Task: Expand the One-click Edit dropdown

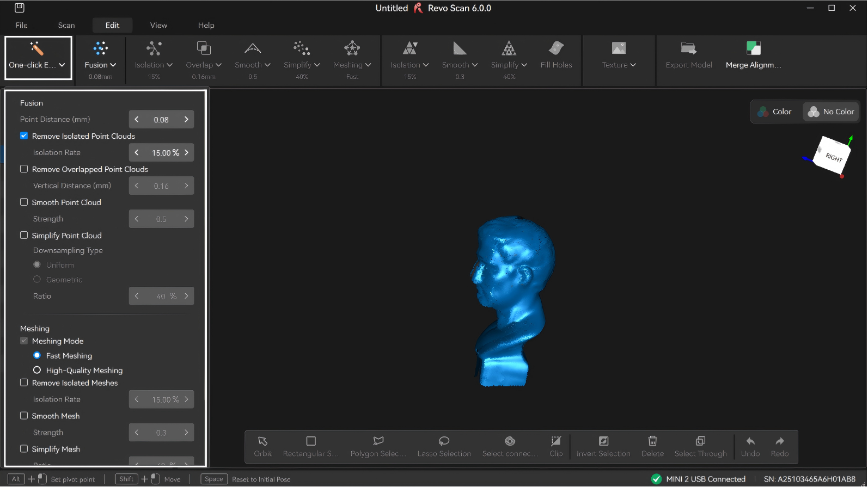Action: pos(62,65)
